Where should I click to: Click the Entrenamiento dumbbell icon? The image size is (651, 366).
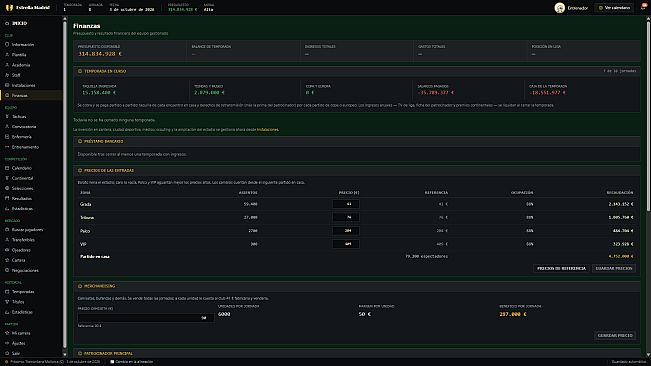point(7,147)
